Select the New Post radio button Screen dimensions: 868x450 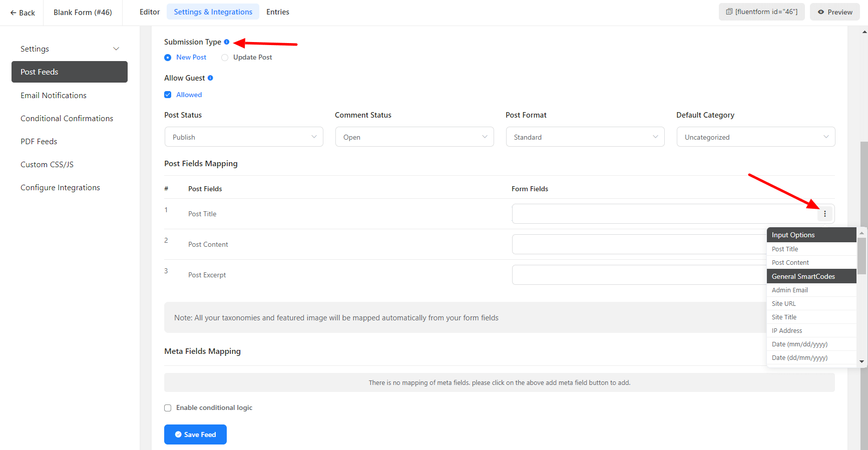(x=168, y=58)
